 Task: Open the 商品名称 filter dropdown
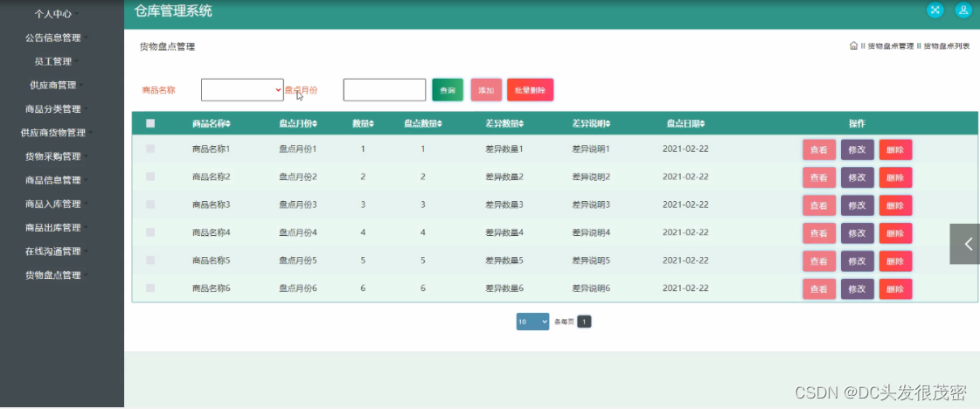pos(242,90)
